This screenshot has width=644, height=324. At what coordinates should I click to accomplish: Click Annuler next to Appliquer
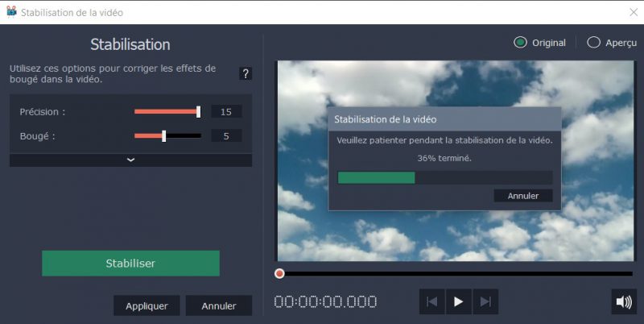click(218, 305)
